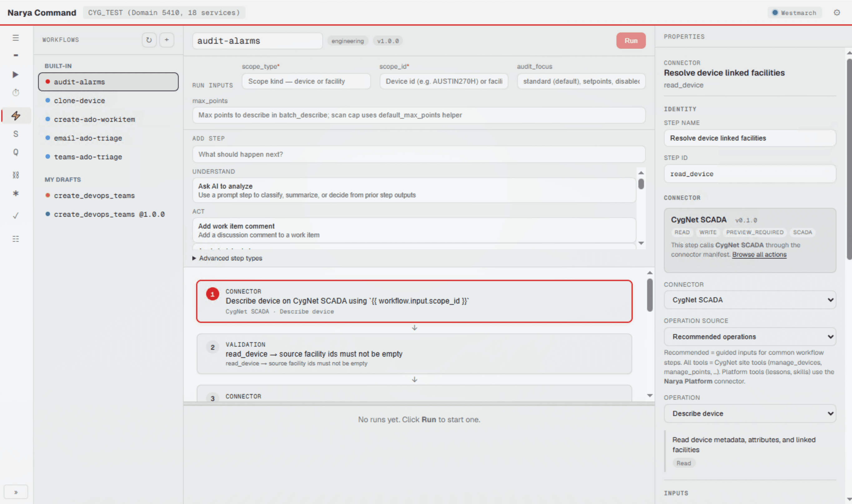Open the hamburger menu in left rail

click(x=16, y=38)
